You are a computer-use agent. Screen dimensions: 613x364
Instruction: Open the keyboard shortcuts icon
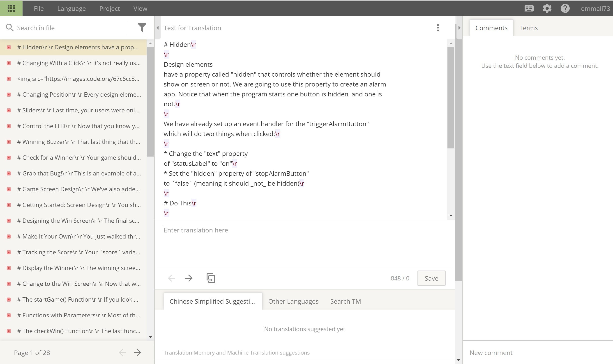[x=529, y=8]
